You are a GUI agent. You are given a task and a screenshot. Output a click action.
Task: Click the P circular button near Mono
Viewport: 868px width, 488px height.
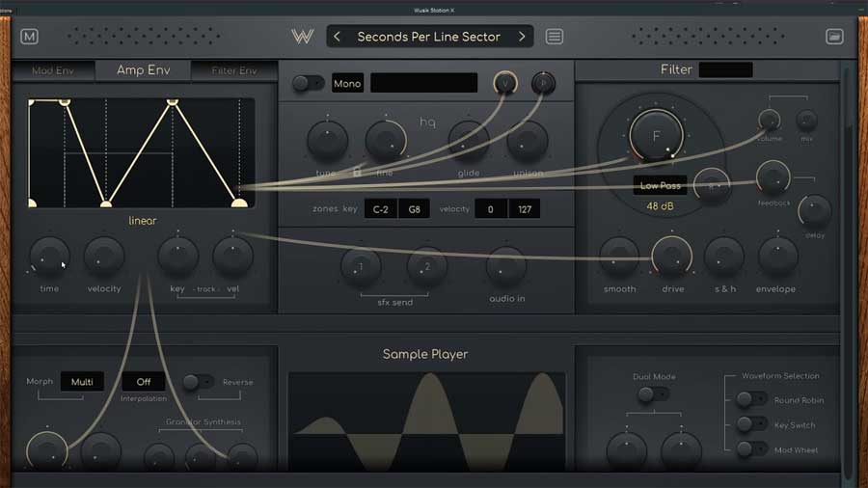click(x=543, y=84)
